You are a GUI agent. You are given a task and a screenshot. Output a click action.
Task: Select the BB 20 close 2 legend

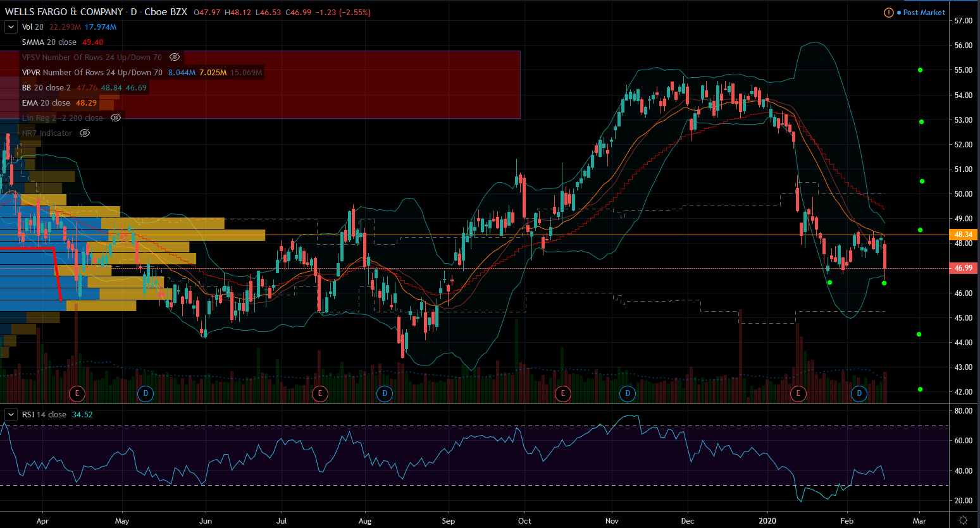coord(46,88)
